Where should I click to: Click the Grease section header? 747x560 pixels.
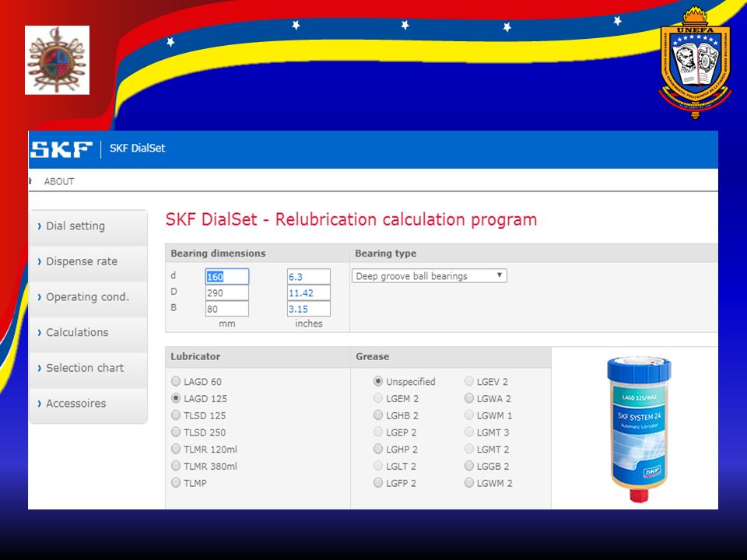coord(372,357)
